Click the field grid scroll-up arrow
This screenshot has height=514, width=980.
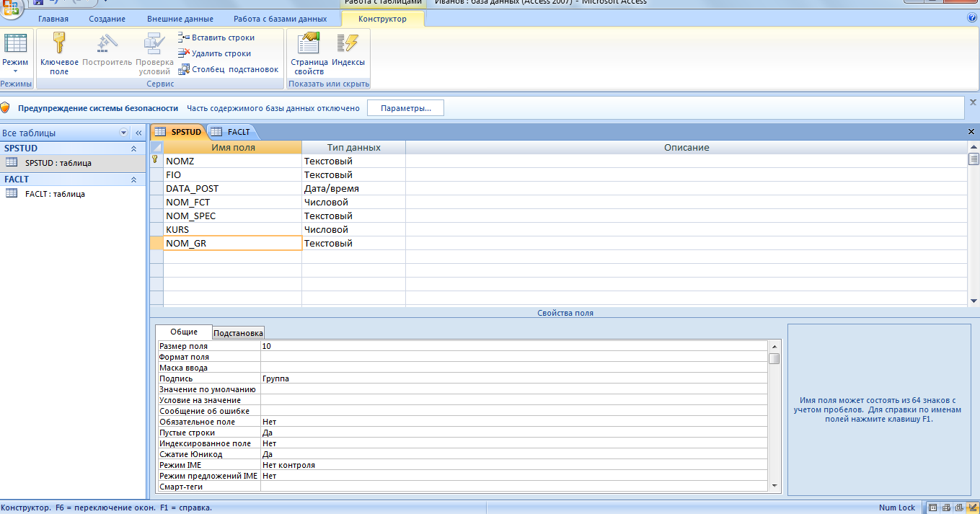click(974, 147)
